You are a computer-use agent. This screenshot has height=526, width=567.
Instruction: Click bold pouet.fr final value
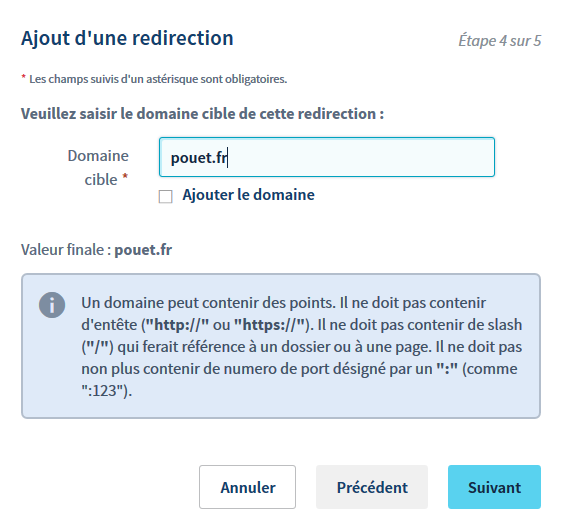pyautogui.click(x=144, y=250)
